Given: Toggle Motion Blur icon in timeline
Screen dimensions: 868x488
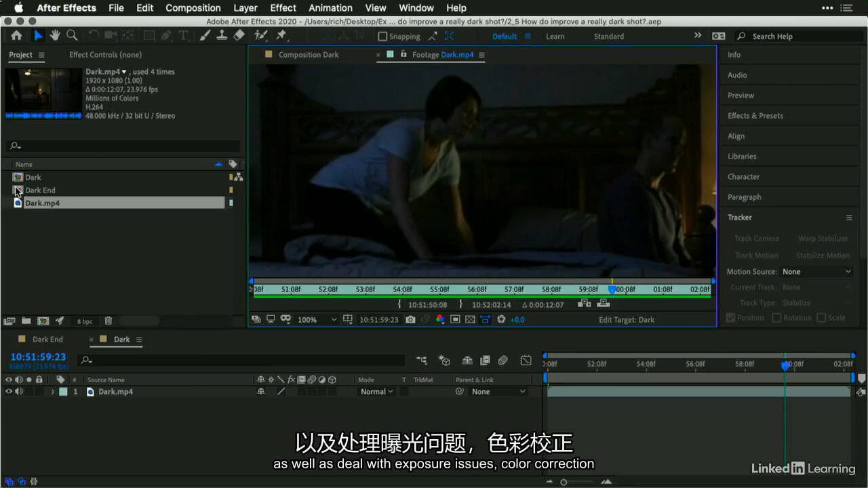Looking at the screenshot, I should coord(502,361).
